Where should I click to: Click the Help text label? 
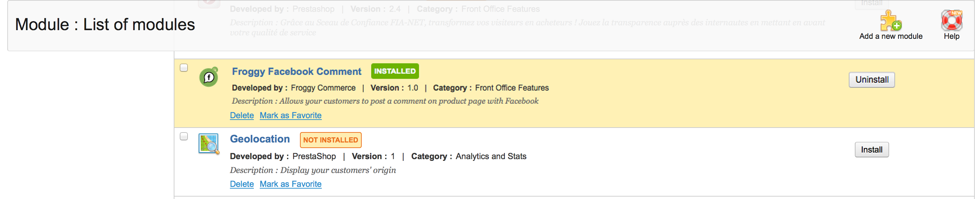(x=951, y=36)
